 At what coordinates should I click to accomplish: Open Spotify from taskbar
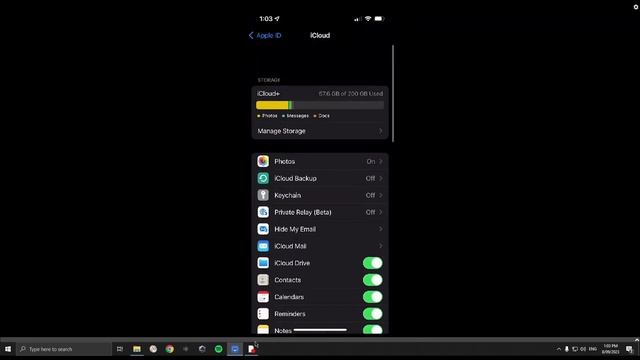point(218,349)
